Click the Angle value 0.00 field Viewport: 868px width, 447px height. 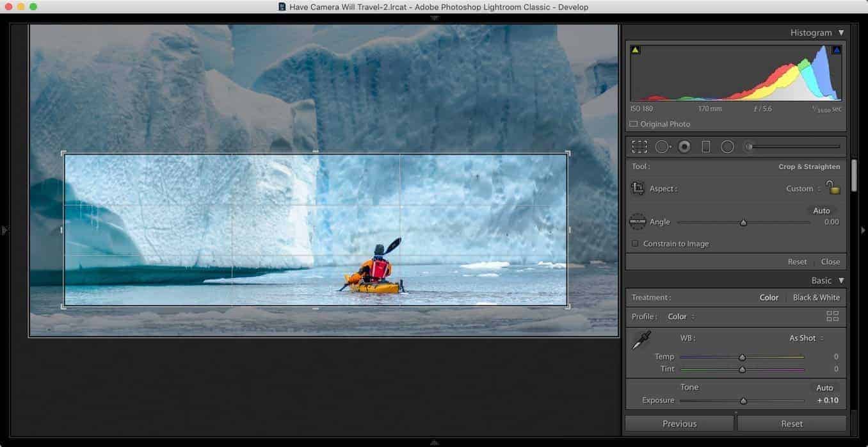[832, 222]
